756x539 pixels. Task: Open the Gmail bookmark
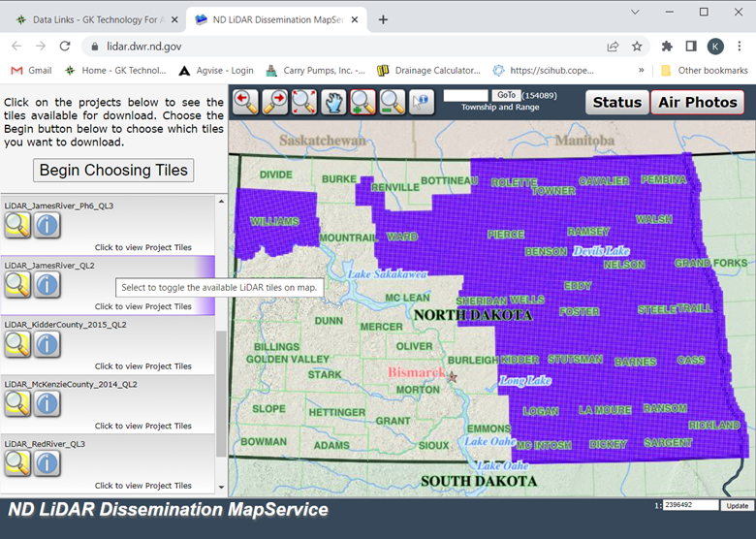[31, 71]
